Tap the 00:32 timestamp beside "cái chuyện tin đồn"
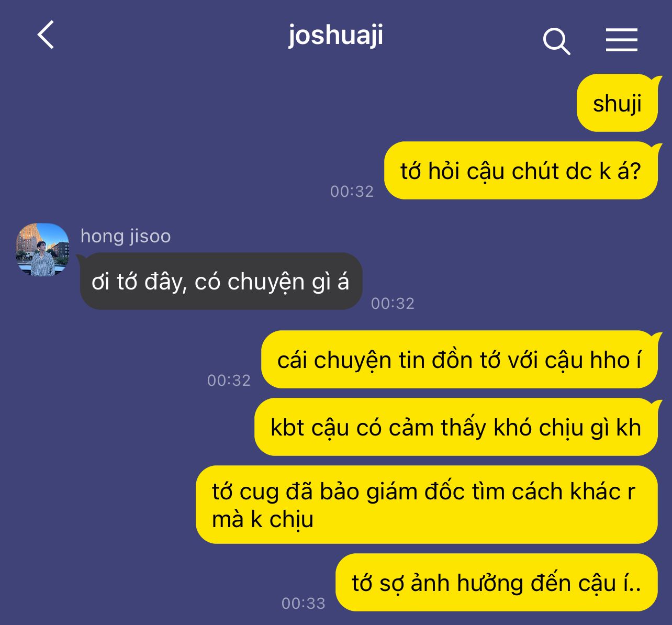Image resolution: width=672 pixels, height=625 pixels. tap(229, 381)
